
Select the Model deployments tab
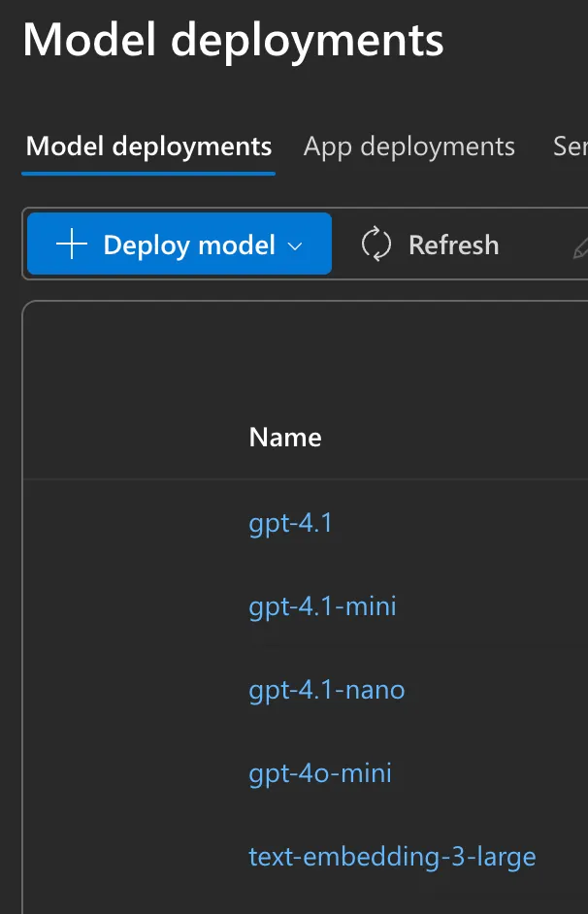(147, 147)
